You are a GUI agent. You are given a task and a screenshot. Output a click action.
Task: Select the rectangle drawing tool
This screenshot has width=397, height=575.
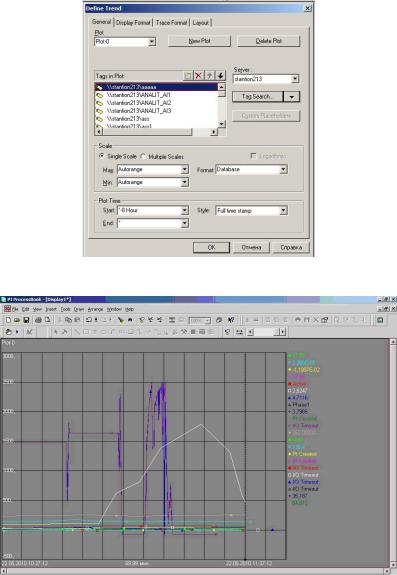[86, 332]
